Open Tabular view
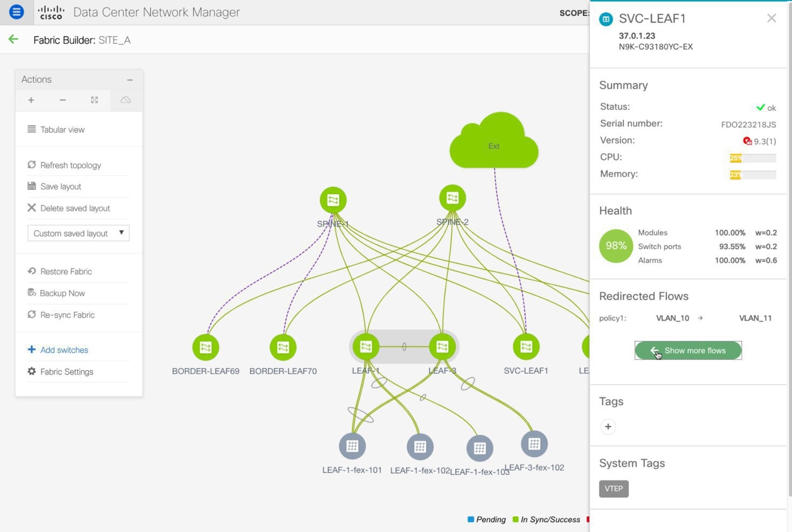Image resolution: width=792 pixels, height=532 pixels. [x=56, y=130]
